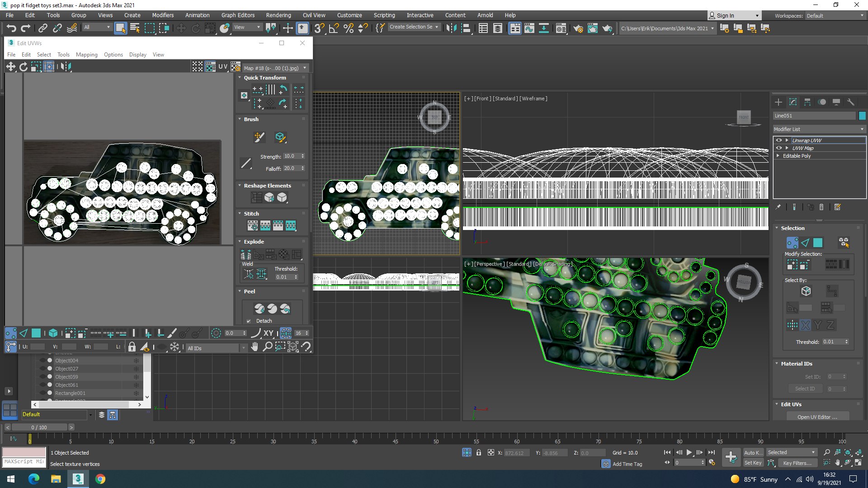Select Polygon sub-object mode in Selection rollout
868x488 pixels.
tap(818, 243)
